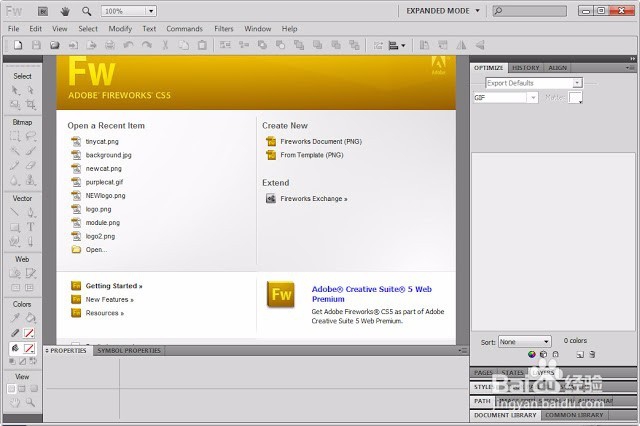Open the EXPANDED MODE workspace dropdown
The height and width of the screenshot is (426, 640).
point(443,11)
